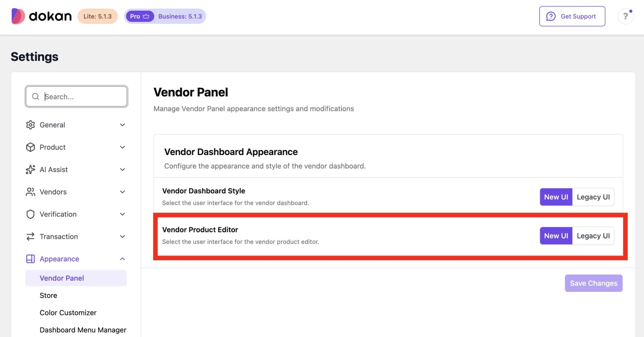The height and width of the screenshot is (337, 644).
Task: Click the Pro crown badge
Action: click(x=140, y=16)
